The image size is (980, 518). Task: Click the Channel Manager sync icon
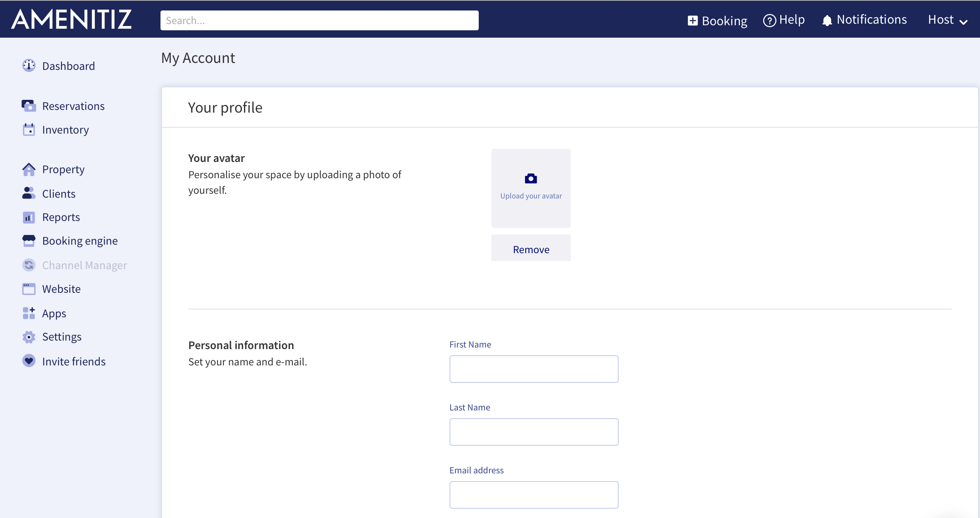[x=29, y=265]
